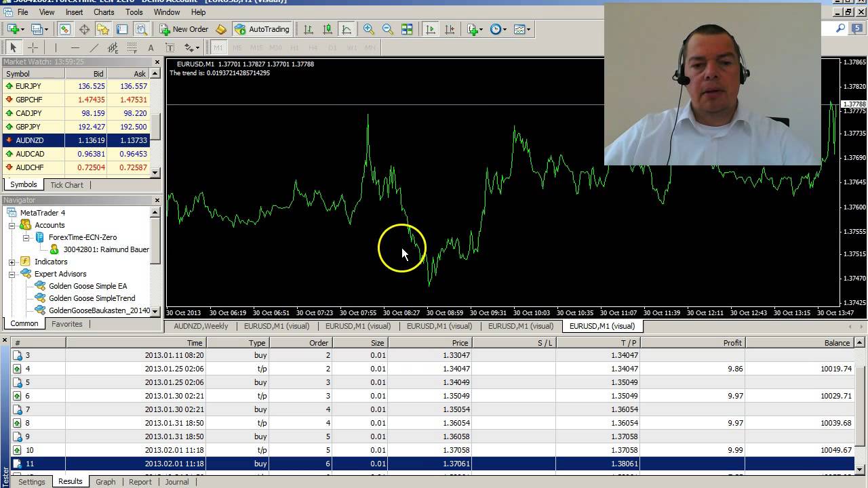The height and width of the screenshot is (488, 868).
Task: Select the text 'A' drawing tool
Action: (151, 47)
